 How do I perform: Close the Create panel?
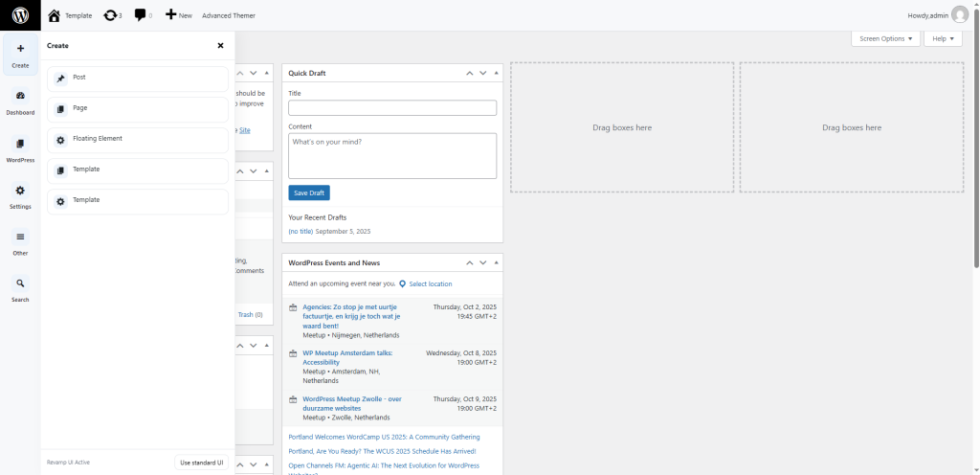[220, 45]
